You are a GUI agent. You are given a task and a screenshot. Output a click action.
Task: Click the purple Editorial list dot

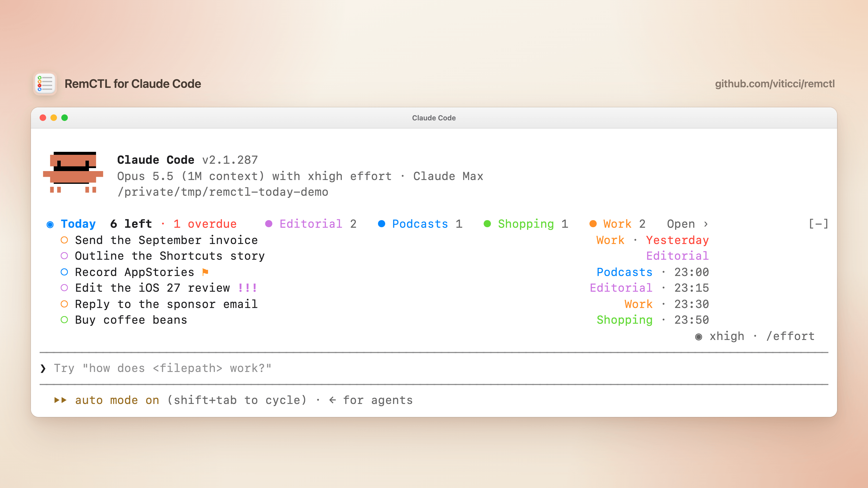(x=269, y=224)
